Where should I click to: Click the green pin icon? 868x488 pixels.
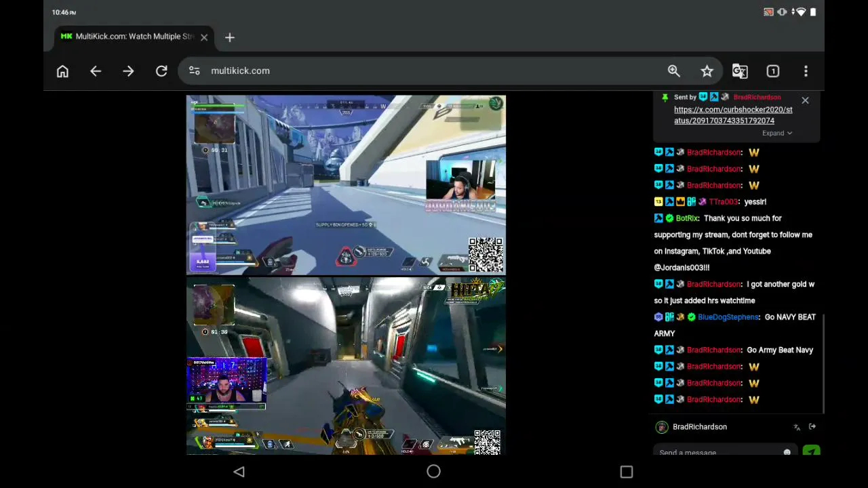665,98
